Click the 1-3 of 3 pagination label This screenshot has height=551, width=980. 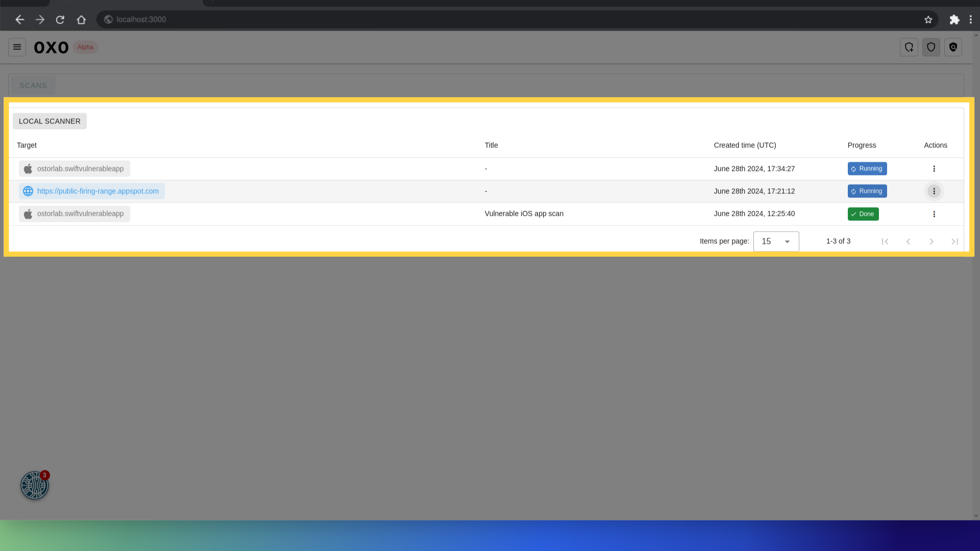tap(838, 241)
